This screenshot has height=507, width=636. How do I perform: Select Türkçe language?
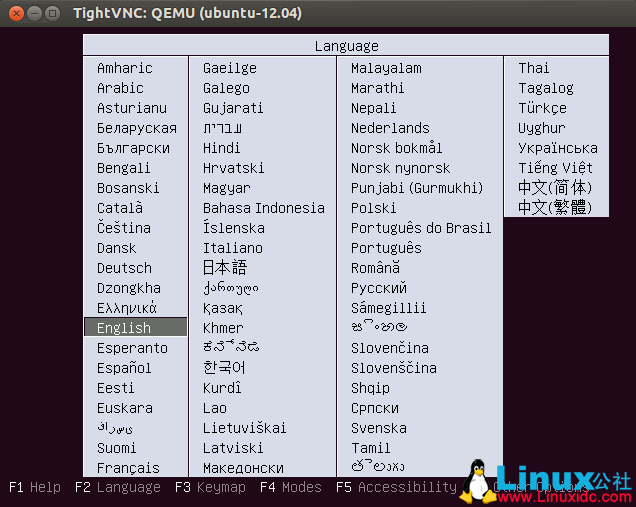[542, 108]
